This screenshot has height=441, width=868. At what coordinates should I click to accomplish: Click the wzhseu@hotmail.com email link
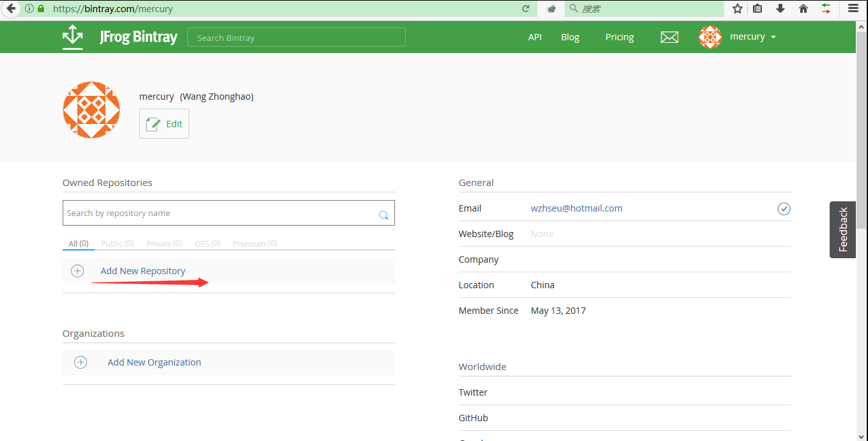click(577, 208)
